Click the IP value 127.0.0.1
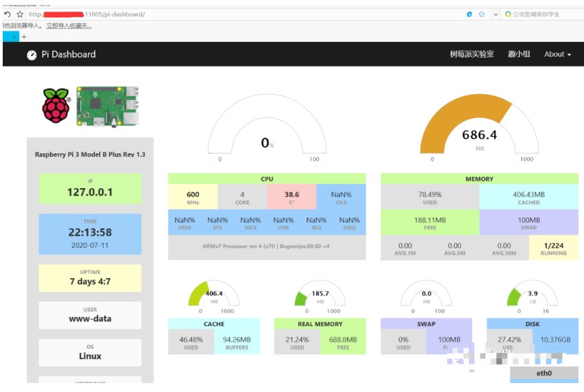Image resolution: width=584 pixels, height=392 pixels. (x=90, y=192)
